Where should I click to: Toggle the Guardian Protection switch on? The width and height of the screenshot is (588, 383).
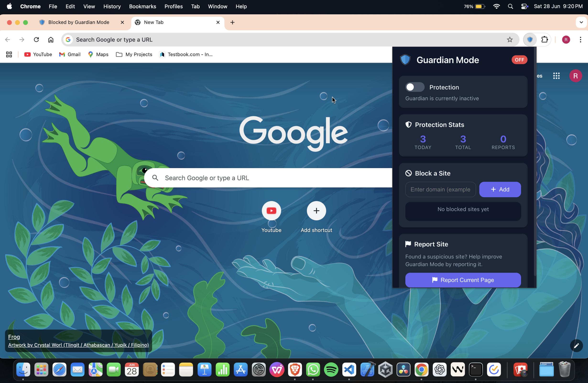click(414, 87)
